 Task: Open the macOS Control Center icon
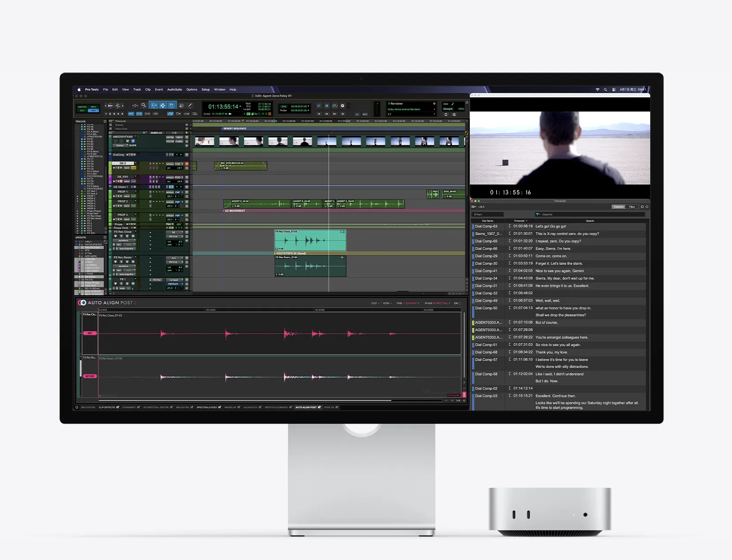(x=614, y=90)
